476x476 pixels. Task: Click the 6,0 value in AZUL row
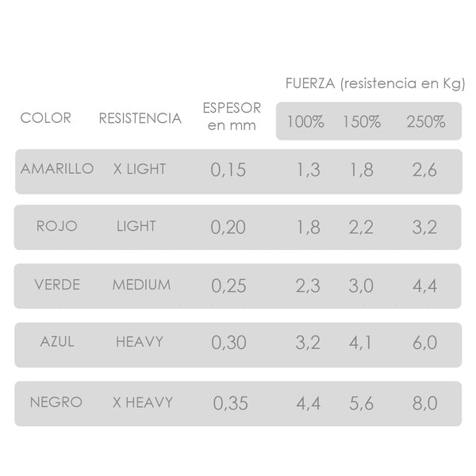424,343
